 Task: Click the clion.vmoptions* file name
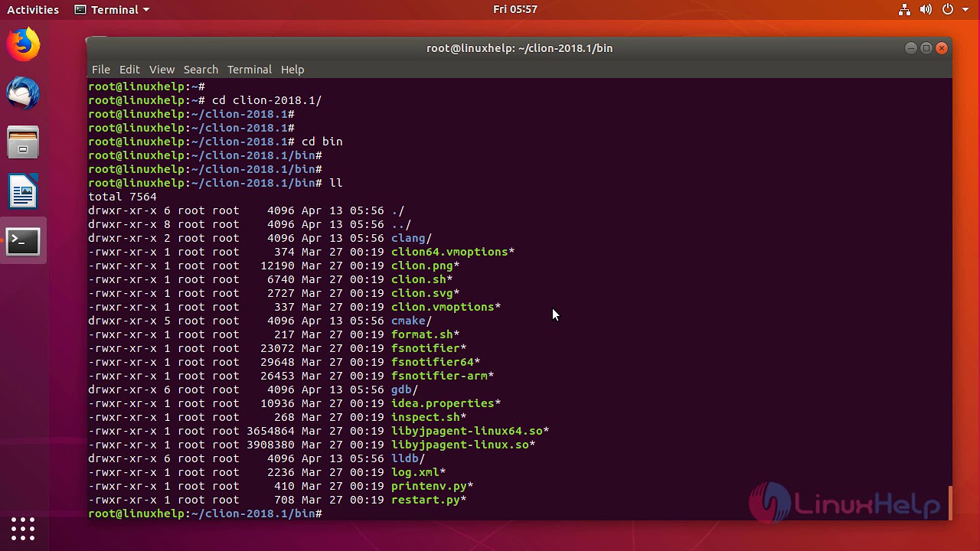[x=446, y=307]
